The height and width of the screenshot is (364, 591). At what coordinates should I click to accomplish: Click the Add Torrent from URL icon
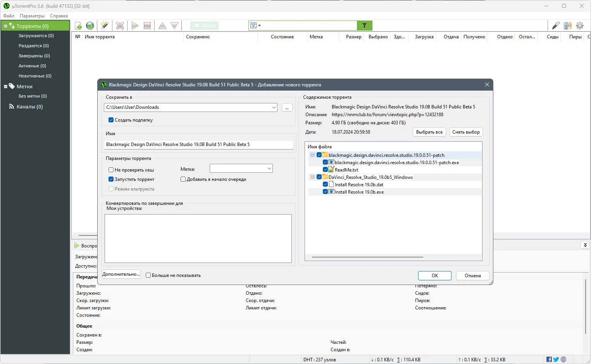tap(90, 26)
